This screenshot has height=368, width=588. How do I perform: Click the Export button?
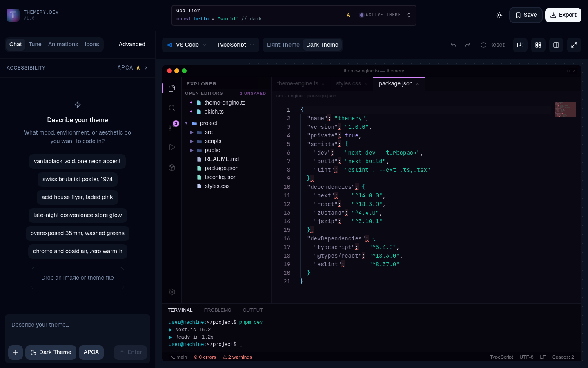coord(563,15)
